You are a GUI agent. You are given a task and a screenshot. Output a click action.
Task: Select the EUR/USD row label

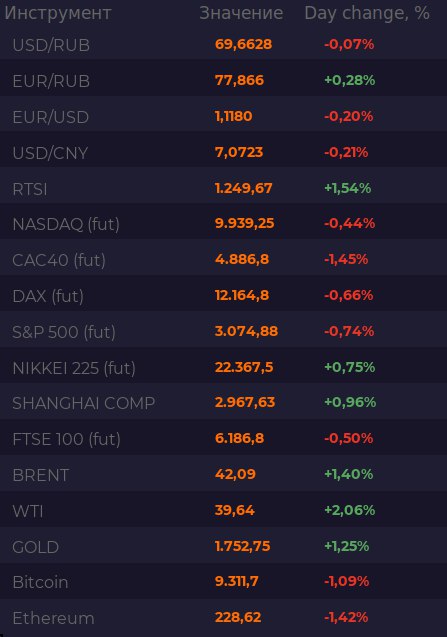point(51,117)
